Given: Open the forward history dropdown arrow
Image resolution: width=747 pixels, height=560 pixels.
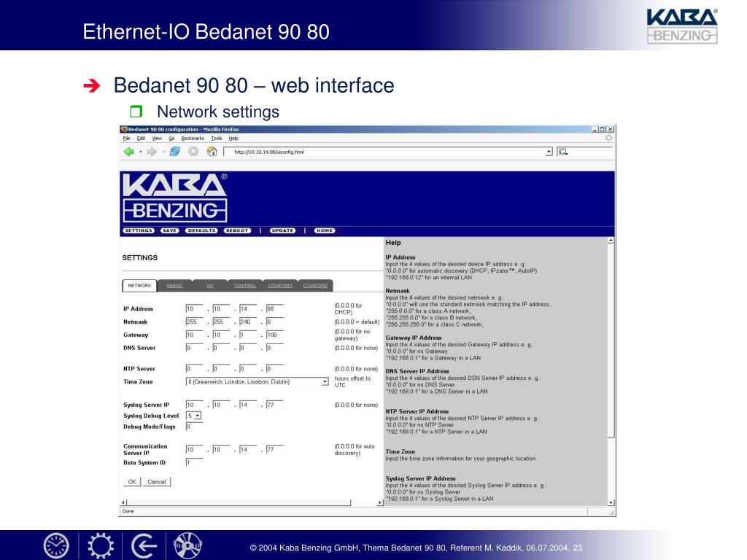Looking at the screenshot, I should tap(164, 152).
